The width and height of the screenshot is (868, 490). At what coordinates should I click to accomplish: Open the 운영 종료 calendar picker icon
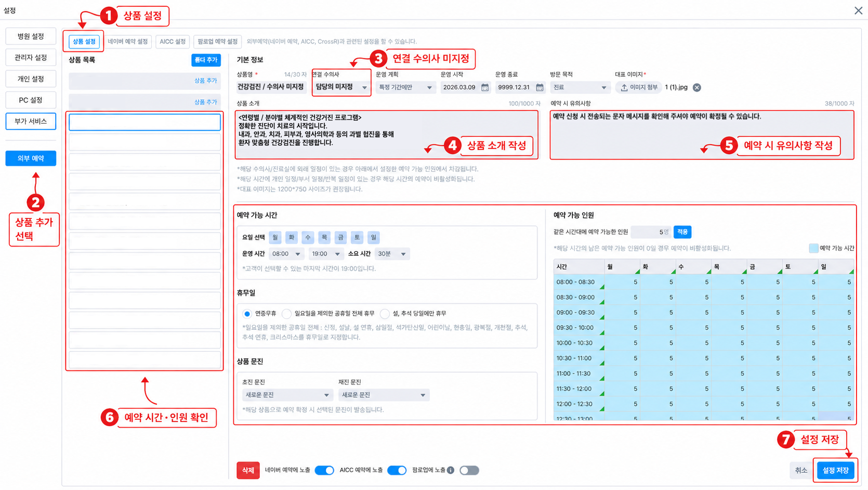pyautogui.click(x=540, y=87)
